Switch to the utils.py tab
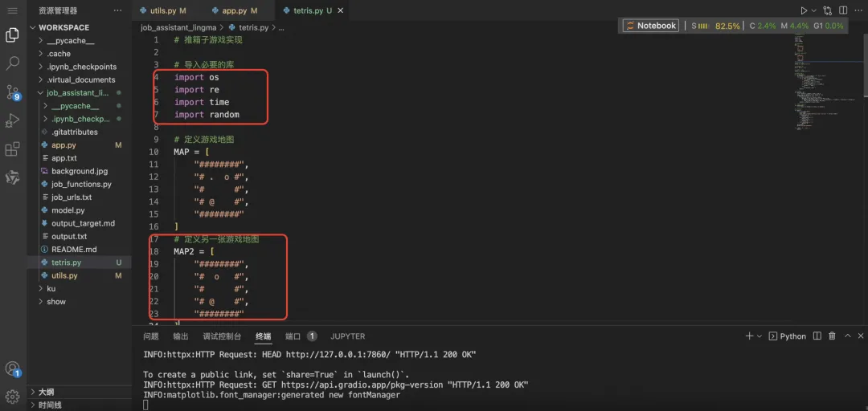 pyautogui.click(x=162, y=10)
